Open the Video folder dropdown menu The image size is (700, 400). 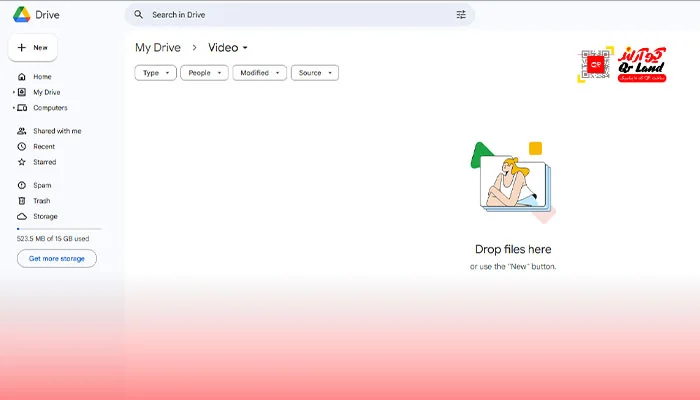[245, 48]
